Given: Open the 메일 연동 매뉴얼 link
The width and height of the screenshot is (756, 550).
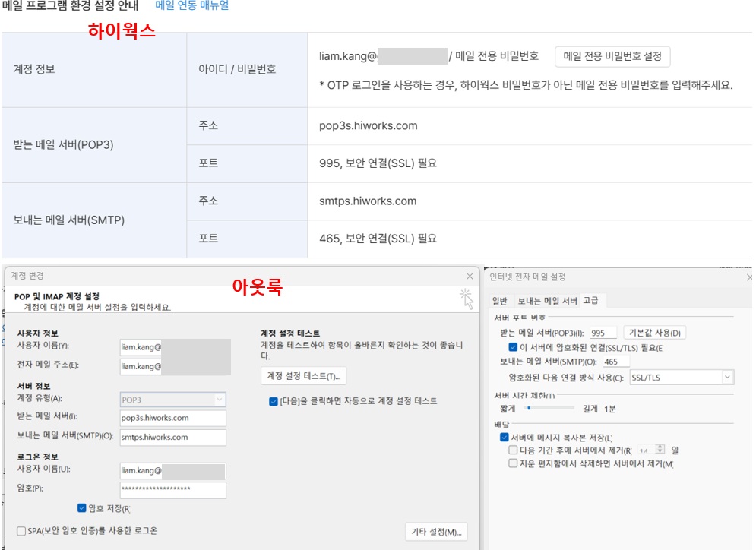Looking at the screenshot, I should (x=192, y=5).
